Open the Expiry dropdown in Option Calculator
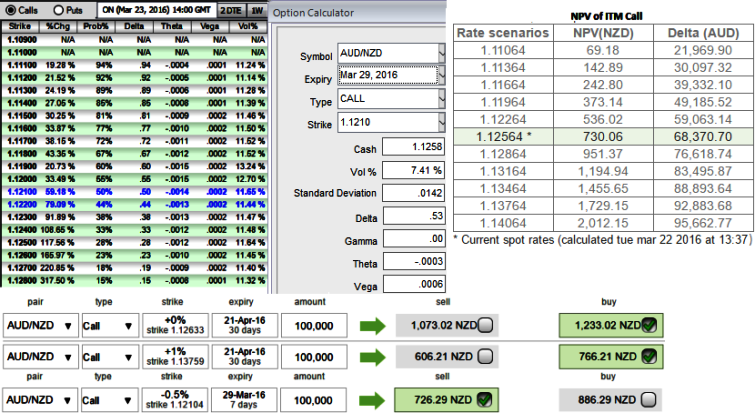755x413 pixels. pyautogui.click(x=443, y=75)
